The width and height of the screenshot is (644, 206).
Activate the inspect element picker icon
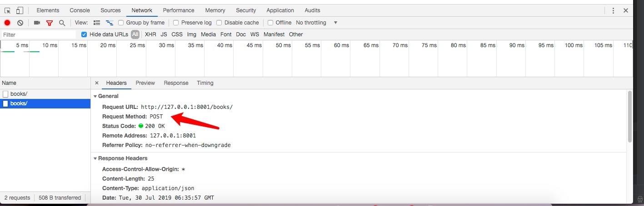[x=8, y=10]
